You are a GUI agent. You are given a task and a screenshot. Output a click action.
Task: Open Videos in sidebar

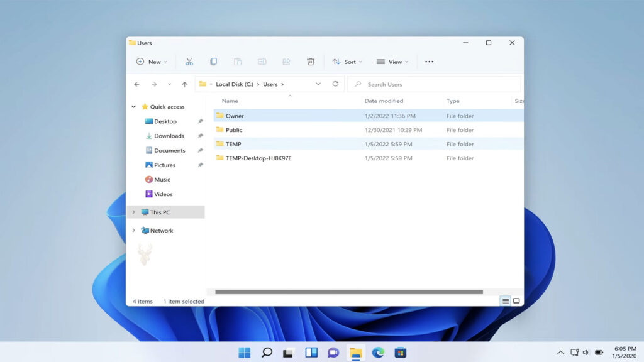pyautogui.click(x=164, y=194)
